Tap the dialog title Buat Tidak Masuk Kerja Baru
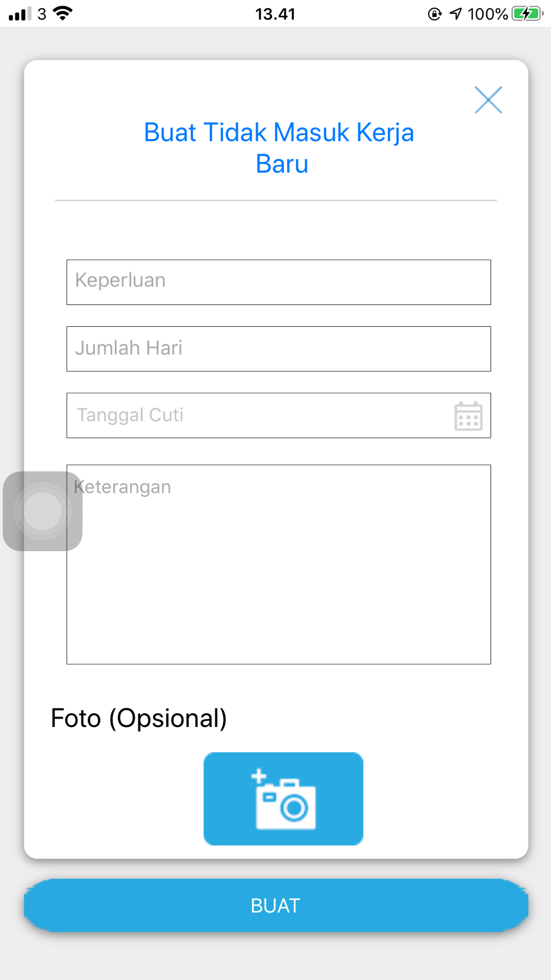 tap(279, 148)
